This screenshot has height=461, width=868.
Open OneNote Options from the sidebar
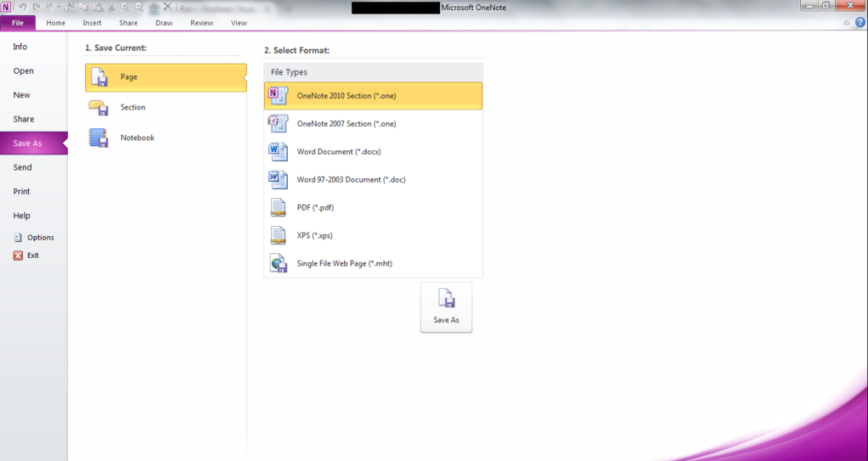pyautogui.click(x=34, y=238)
